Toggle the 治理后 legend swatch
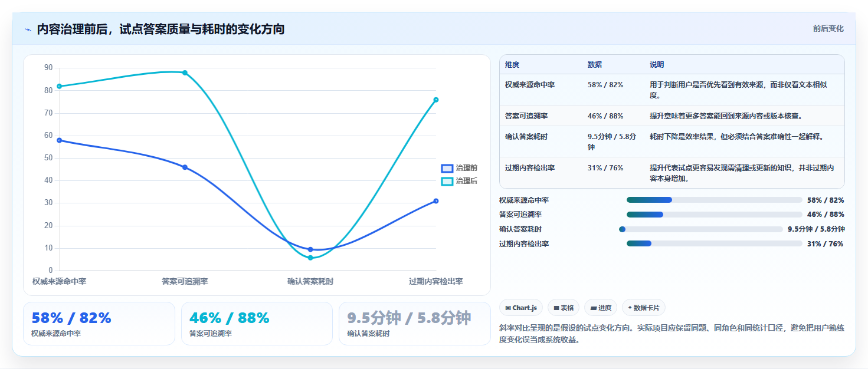Viewport: 868px width, 369px height. coord(447,181)
